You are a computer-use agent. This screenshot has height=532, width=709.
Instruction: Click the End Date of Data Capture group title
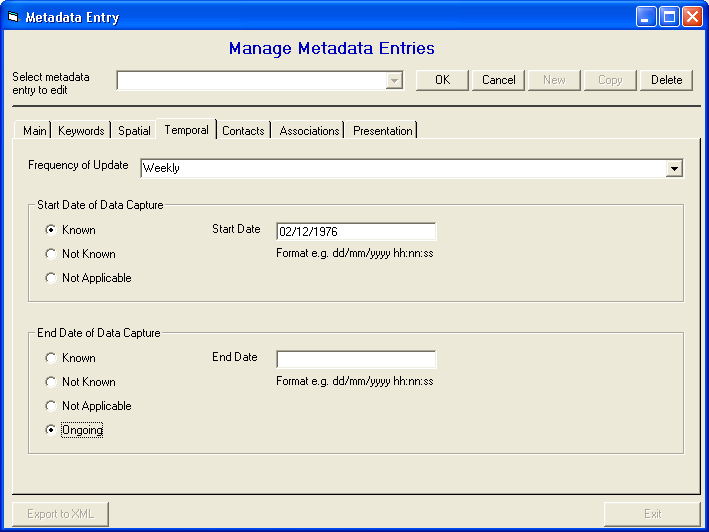(x=99, y=333)
